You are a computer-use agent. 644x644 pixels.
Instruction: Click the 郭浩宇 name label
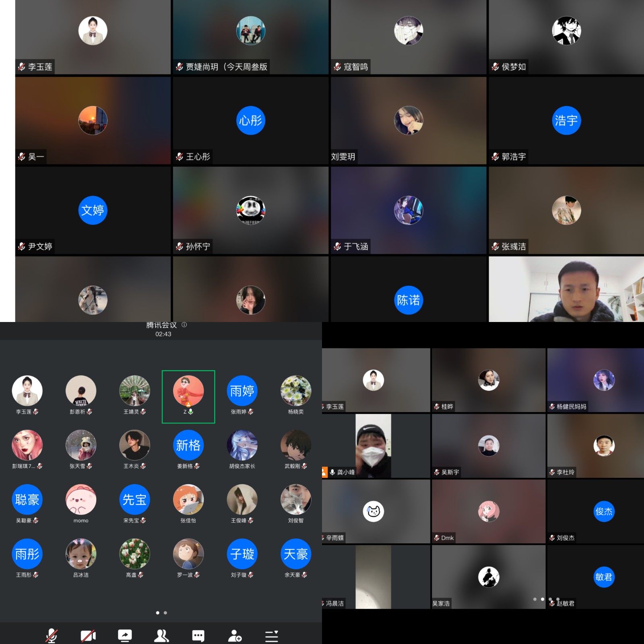tap(513, 157)
